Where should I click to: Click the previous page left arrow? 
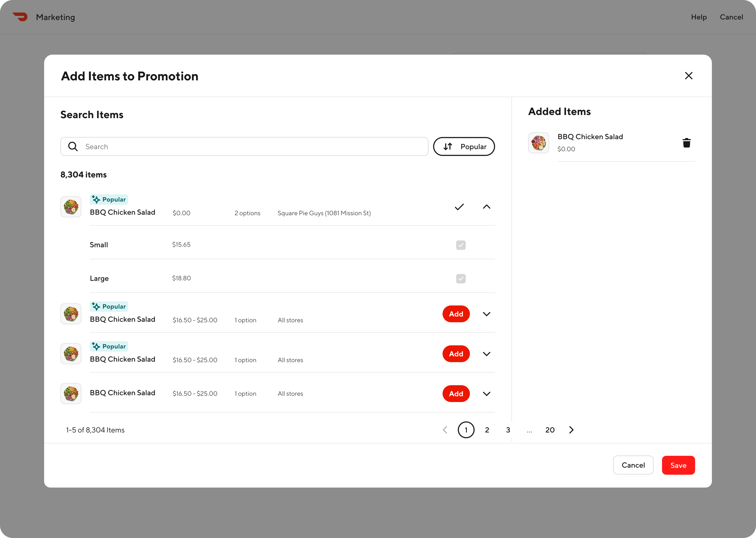tap(445, 430)
